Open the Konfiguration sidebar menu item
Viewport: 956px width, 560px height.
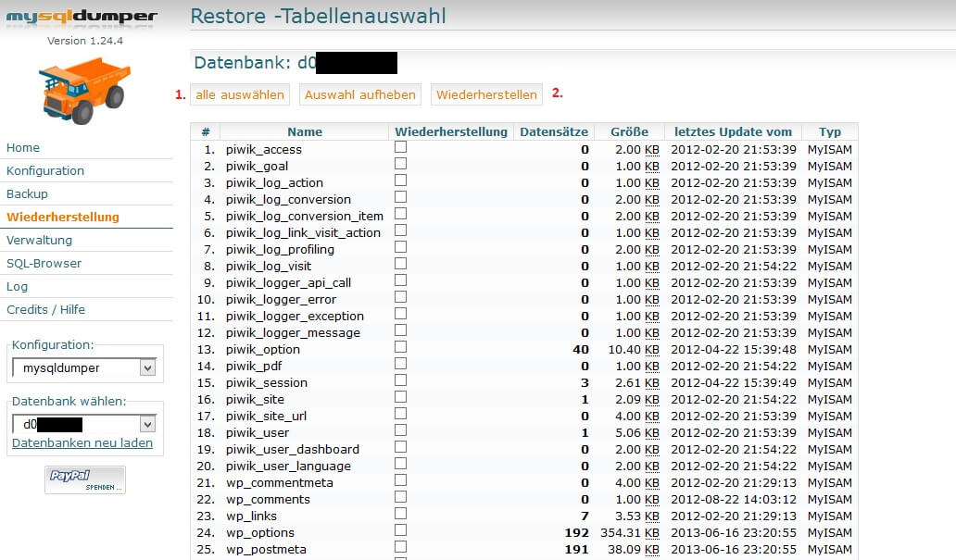pos(45,170)
